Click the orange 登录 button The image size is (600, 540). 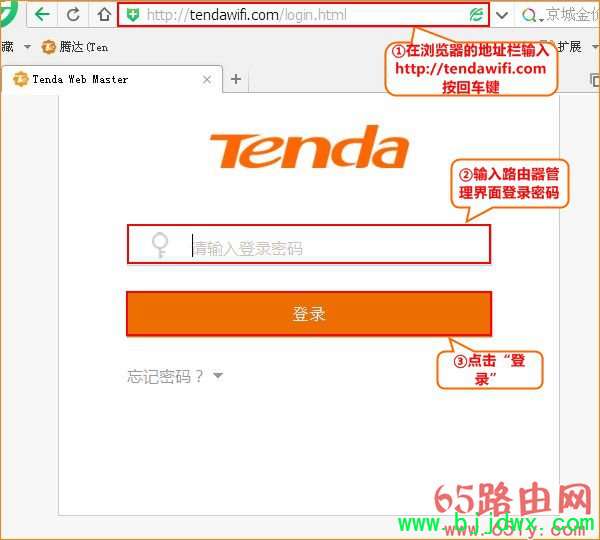click(309, 313)
